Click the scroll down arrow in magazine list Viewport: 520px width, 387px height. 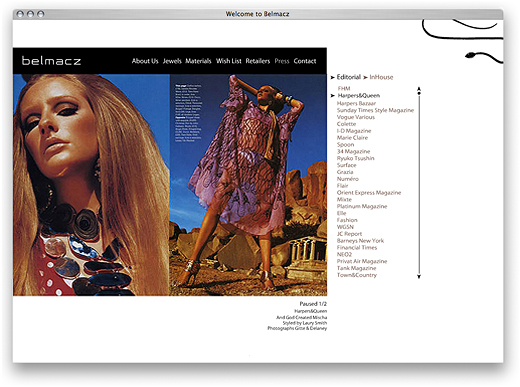pyautogui.click(x=419, y=276)
